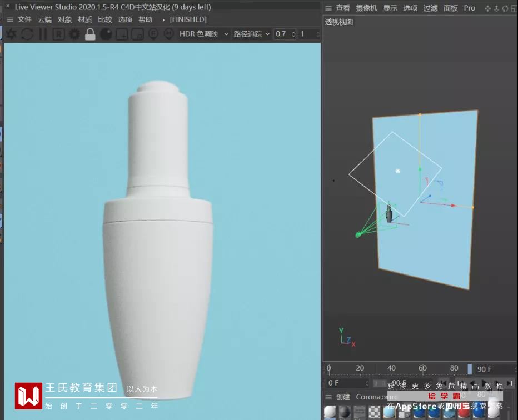Select the light blue sphere material
The height and width of the screenshot is (420, 518).
click(389, 412)
